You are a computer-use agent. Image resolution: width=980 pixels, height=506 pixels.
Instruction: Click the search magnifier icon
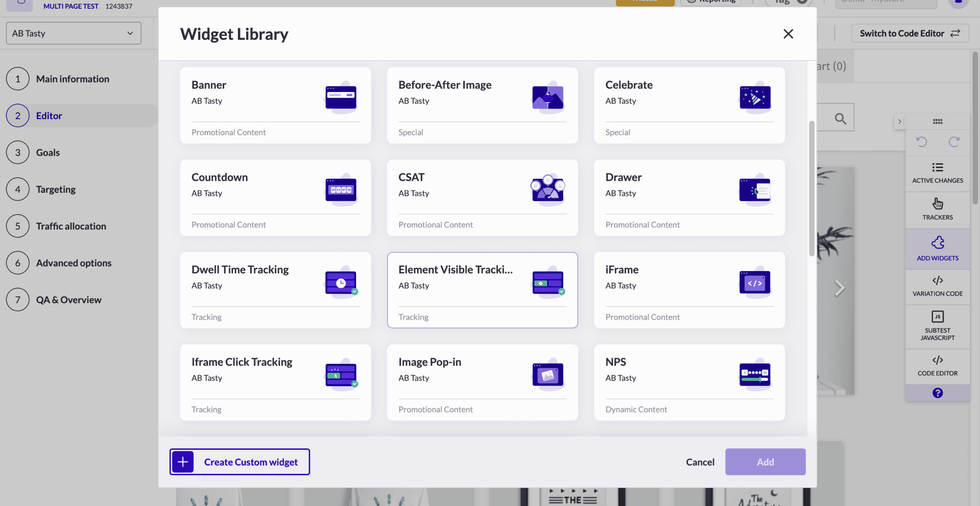click(840, 119)
